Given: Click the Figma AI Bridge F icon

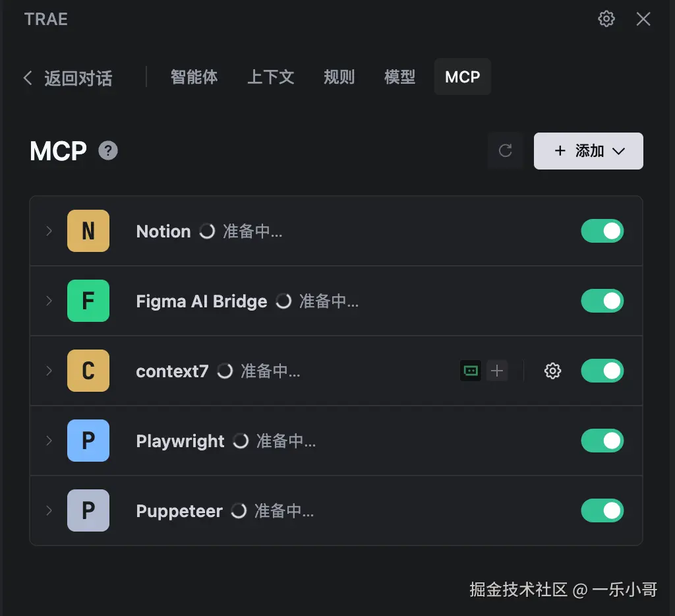Looking at the screenshot, I should click(88, 301).
